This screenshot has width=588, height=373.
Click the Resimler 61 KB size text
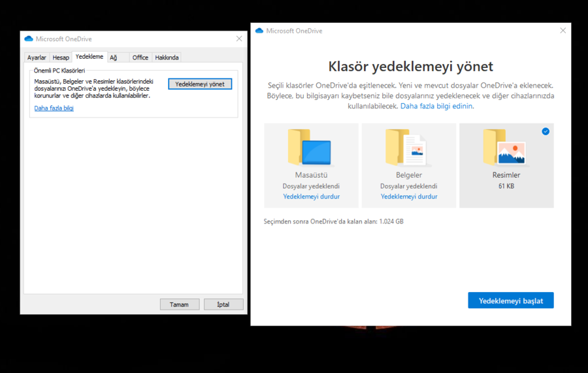pyautogui.click(x=506, y=186)
